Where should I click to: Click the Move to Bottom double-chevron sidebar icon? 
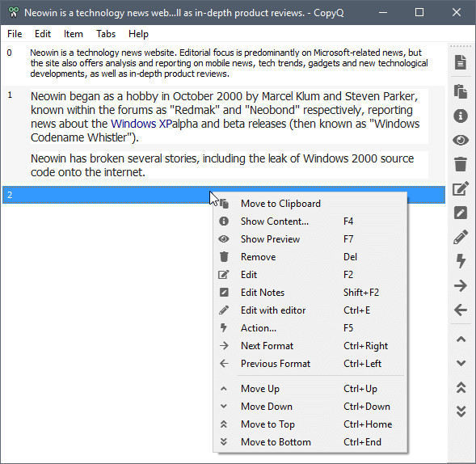coord(461,411)
